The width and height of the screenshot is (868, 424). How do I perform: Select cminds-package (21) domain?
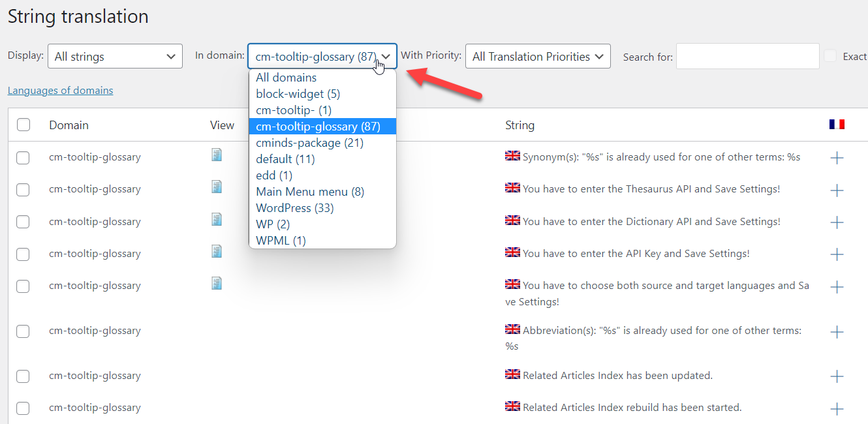(322, 143)
